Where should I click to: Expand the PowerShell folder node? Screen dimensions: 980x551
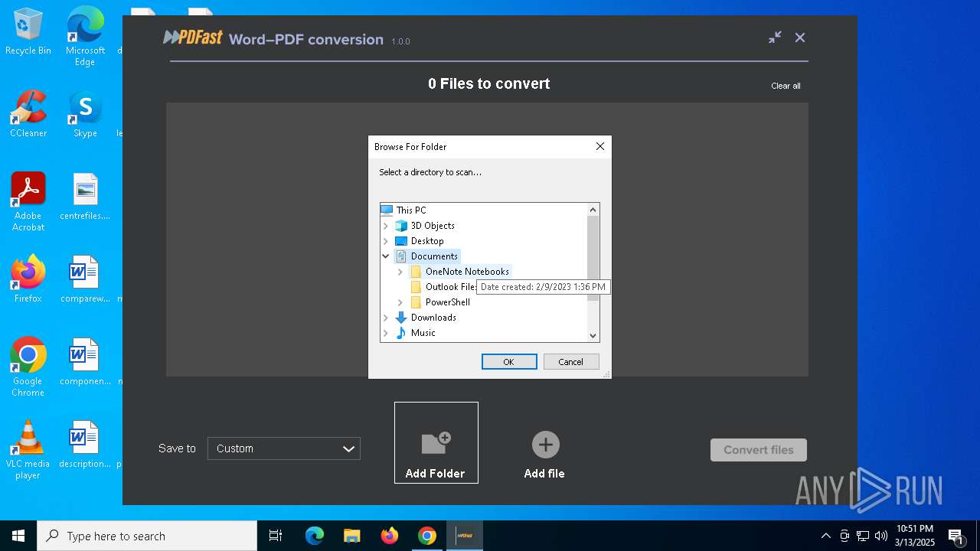click(x=400, y=302)
